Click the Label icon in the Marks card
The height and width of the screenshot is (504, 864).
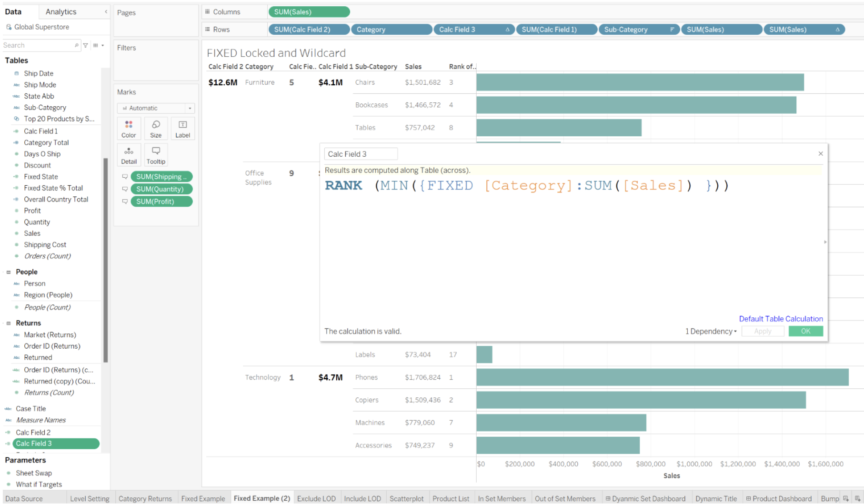(182, 128)
